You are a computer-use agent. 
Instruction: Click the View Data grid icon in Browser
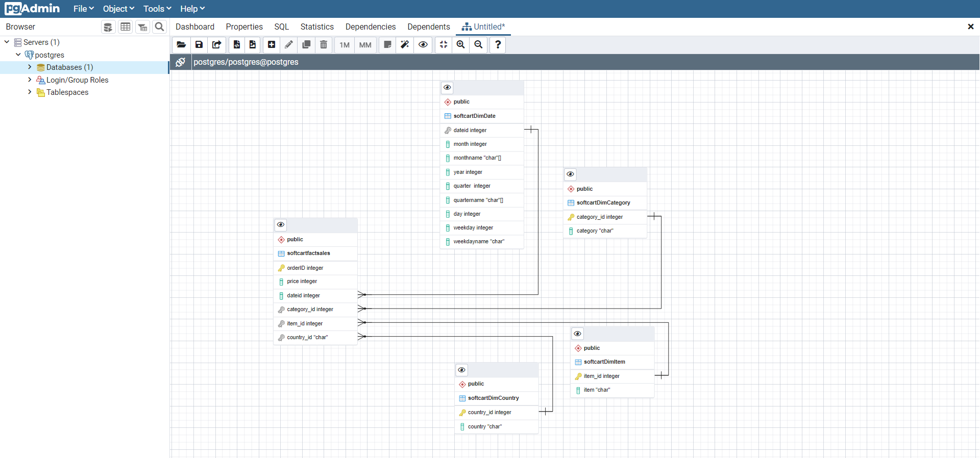click(126, 27)
